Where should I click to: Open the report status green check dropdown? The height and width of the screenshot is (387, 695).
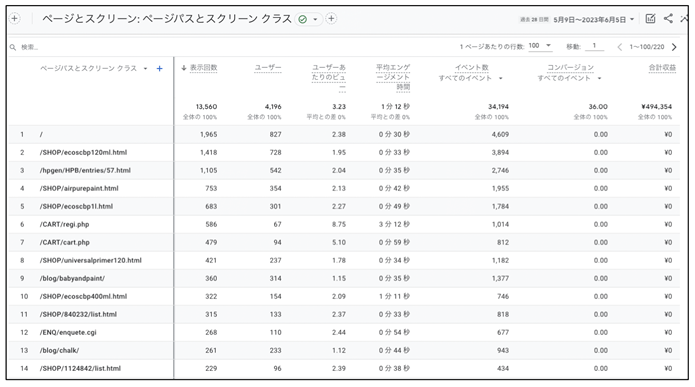click(308, 19)
